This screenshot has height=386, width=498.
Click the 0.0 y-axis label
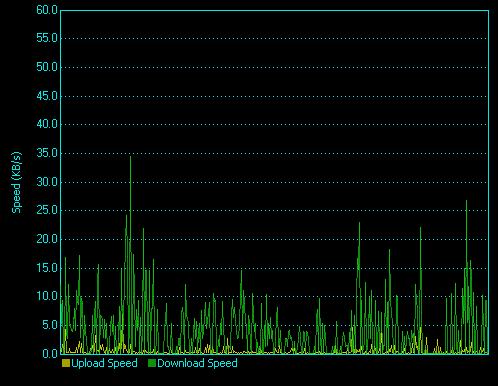pos(50,354)
